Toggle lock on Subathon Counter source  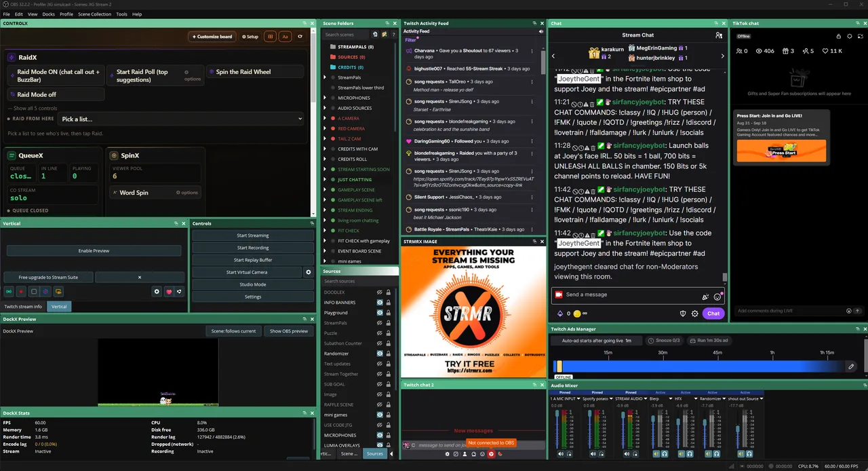[388, 343]
